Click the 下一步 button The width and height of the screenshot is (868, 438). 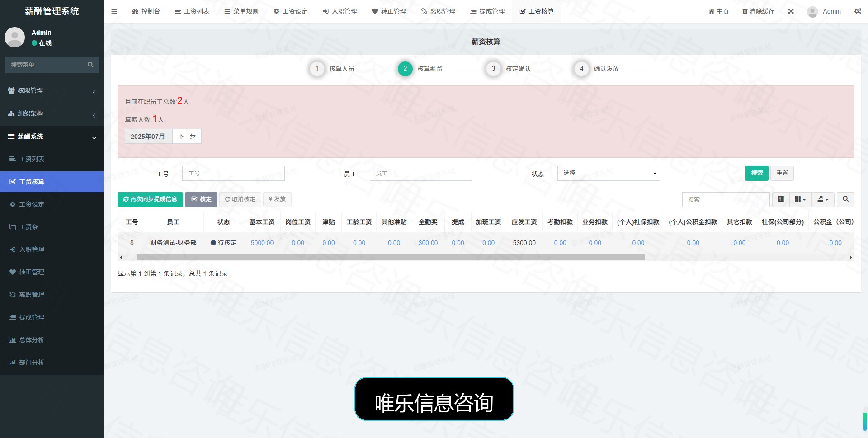(x=187, y=136)
